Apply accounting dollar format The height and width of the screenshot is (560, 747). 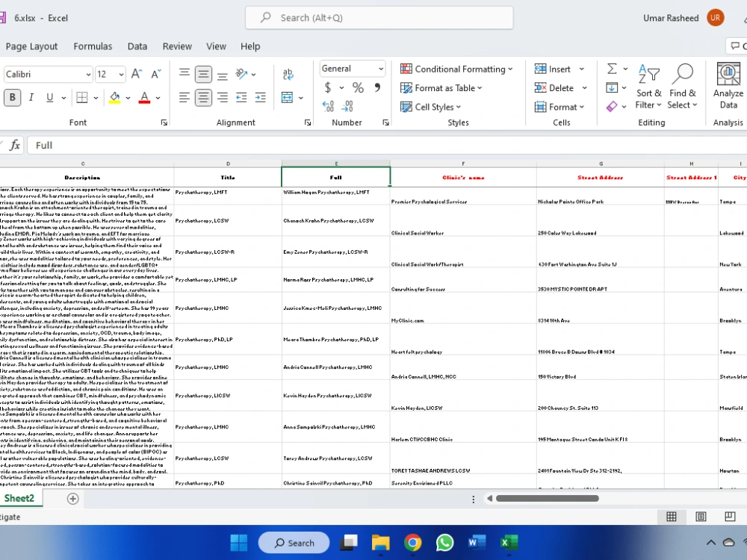[x=328, y=87]
